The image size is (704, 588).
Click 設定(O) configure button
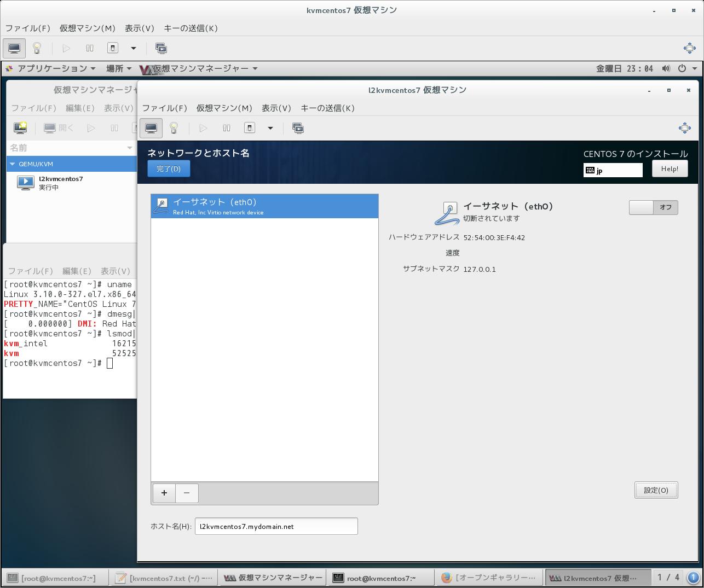656,490
